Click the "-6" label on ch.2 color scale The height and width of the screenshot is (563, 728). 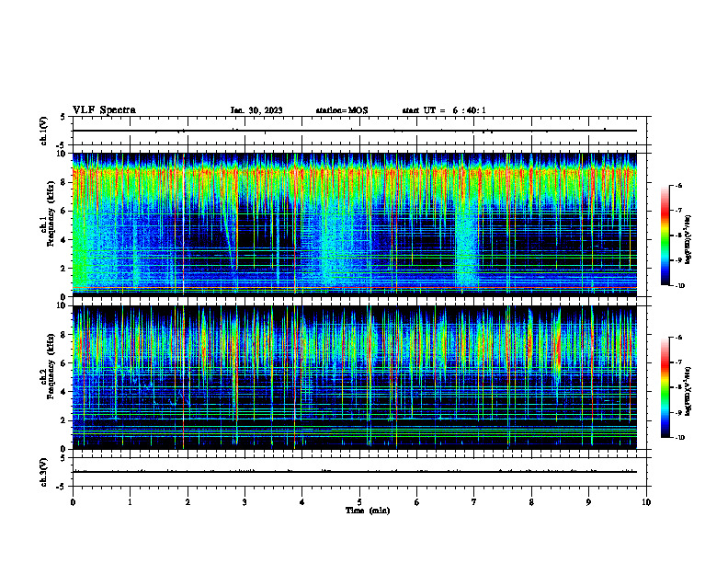[x=678, y=338]
